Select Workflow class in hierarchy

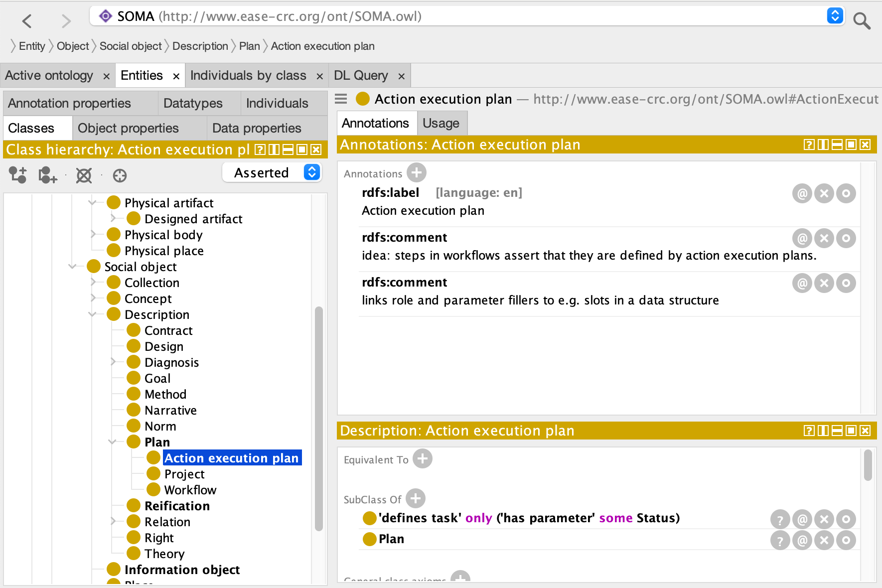(x=190, y=490)
